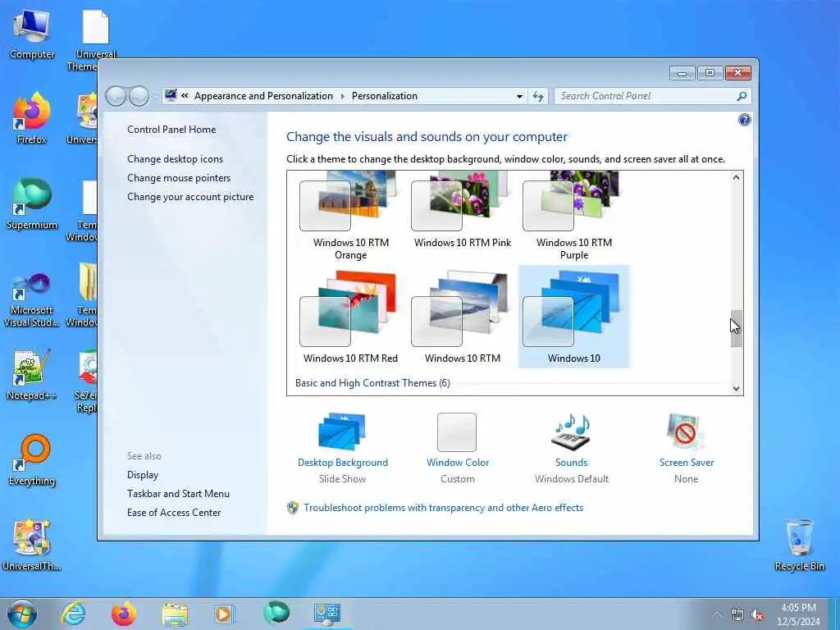Open Change your account picture link
The image size is (840, 630).
(x=190, y=197)
